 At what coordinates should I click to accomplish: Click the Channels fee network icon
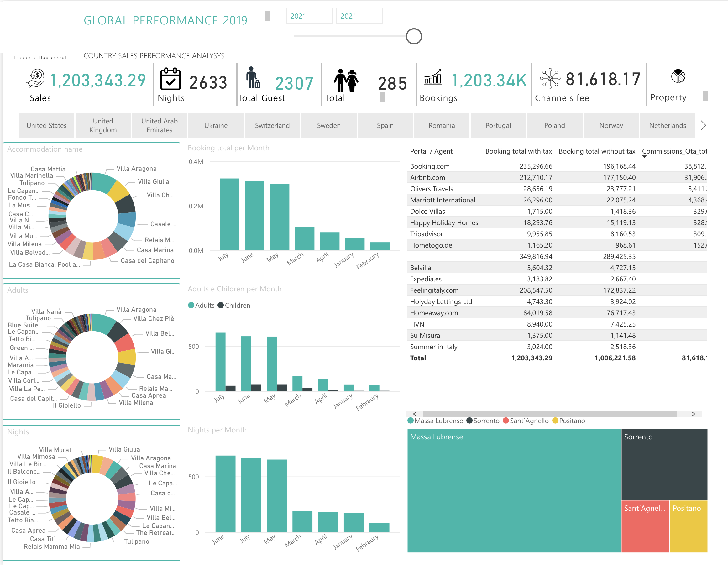click(x=550, y=78)
